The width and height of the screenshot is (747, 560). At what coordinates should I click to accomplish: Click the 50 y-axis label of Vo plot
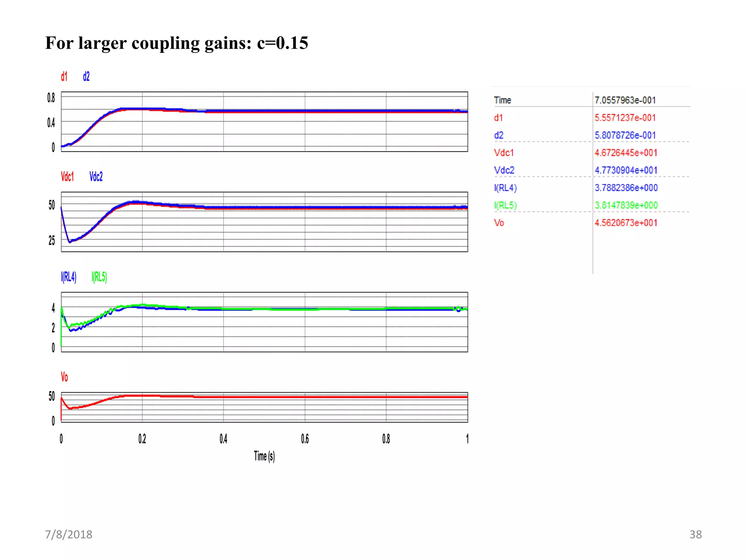pos(52,396)
